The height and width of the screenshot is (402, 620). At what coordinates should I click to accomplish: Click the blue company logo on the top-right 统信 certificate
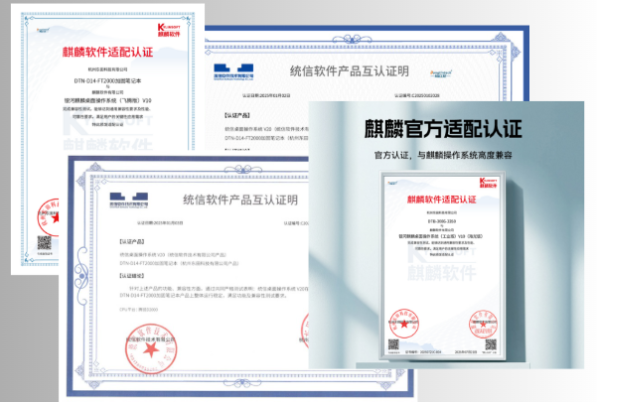click(234, 72)
